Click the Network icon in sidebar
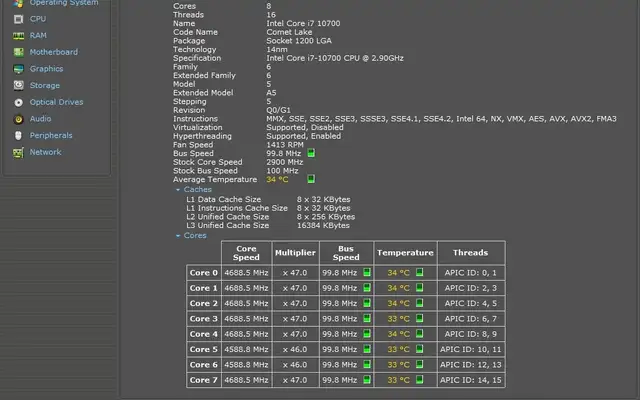Screen dimensions: 640x400 [x=19, y=152]
